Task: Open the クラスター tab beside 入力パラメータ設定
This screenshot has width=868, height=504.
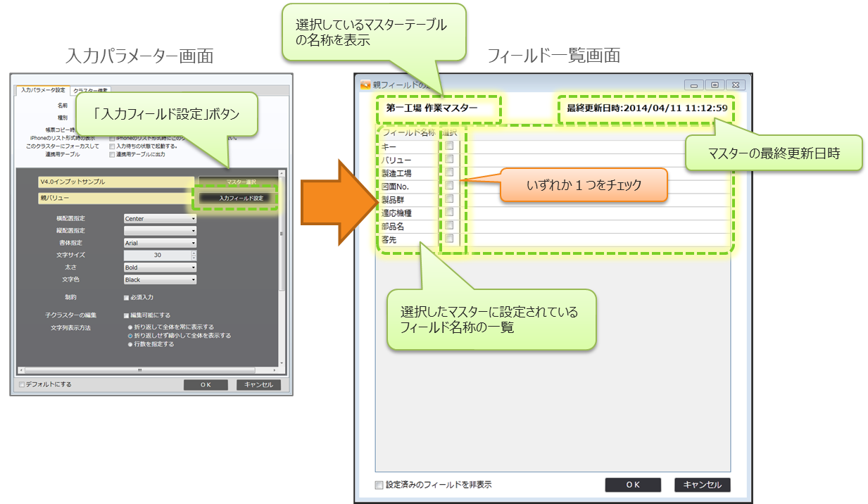Action: [90, 90]
